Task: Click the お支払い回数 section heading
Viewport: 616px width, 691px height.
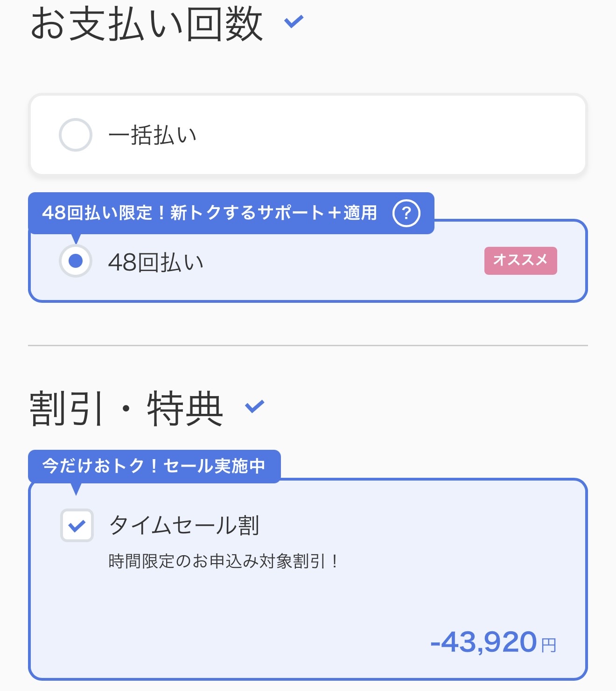Action: tap(147, 24)
